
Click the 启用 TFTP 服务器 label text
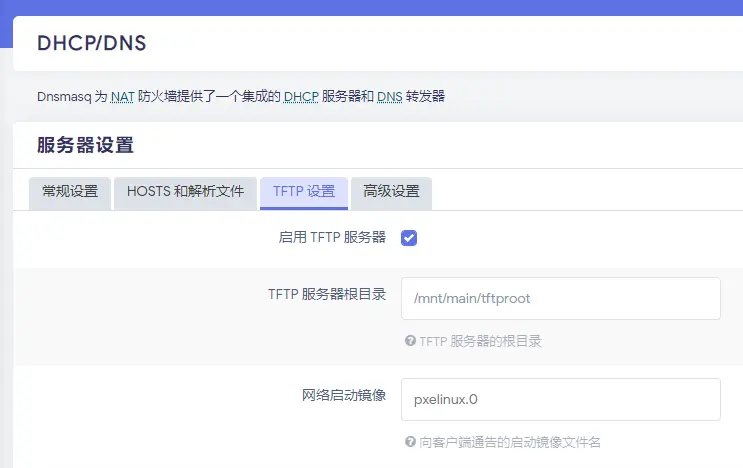(x=332, y=238)
